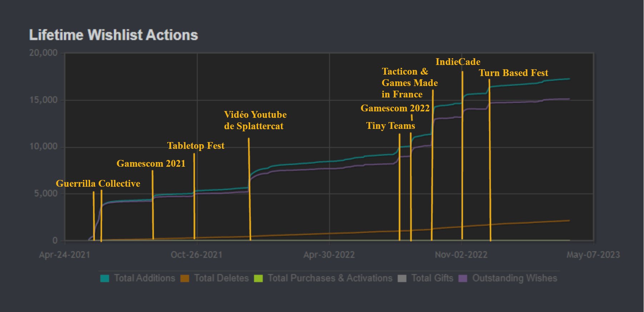Click the Gamescom 2022 annotation label
This screenshot has height=312, width=644.
coord(395,108)
